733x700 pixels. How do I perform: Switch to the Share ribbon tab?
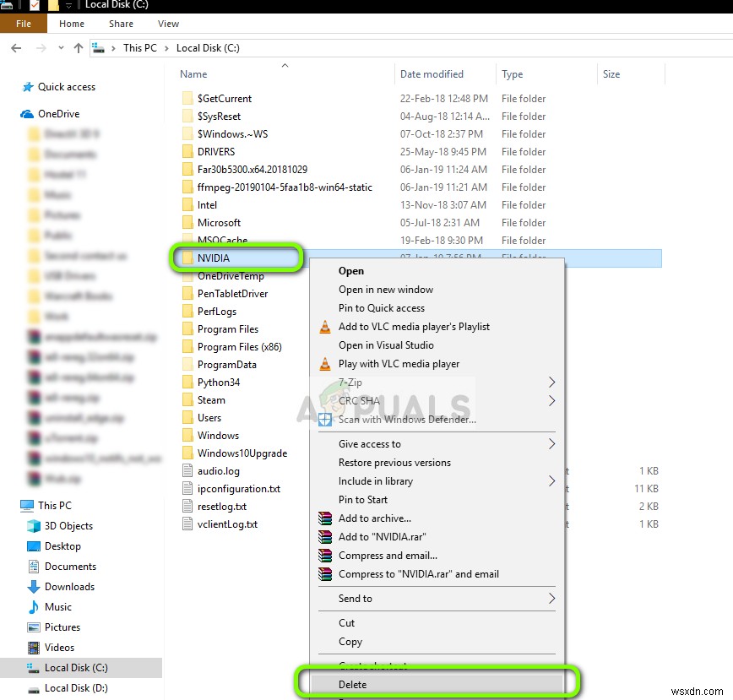coord(121,24)
